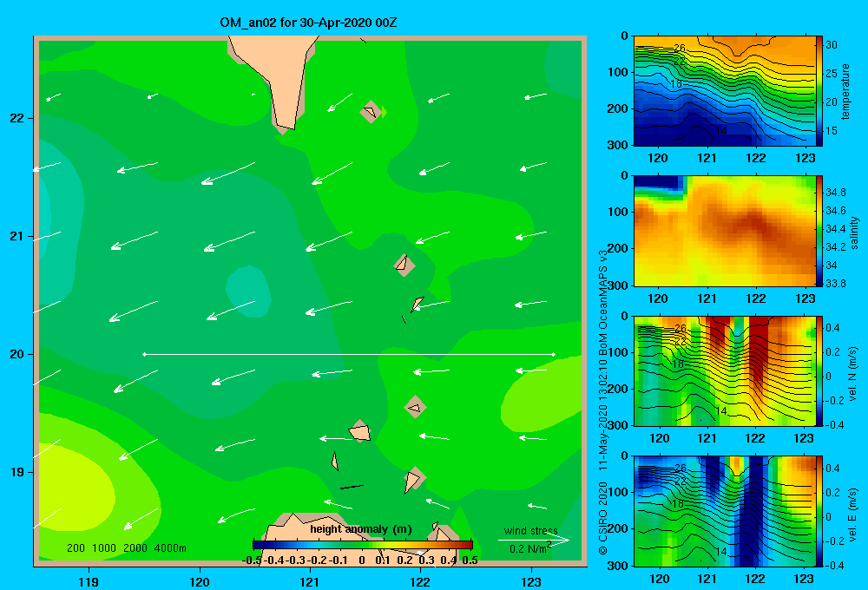Click the temperature section plot
The image size is (868, 590).
725,91
